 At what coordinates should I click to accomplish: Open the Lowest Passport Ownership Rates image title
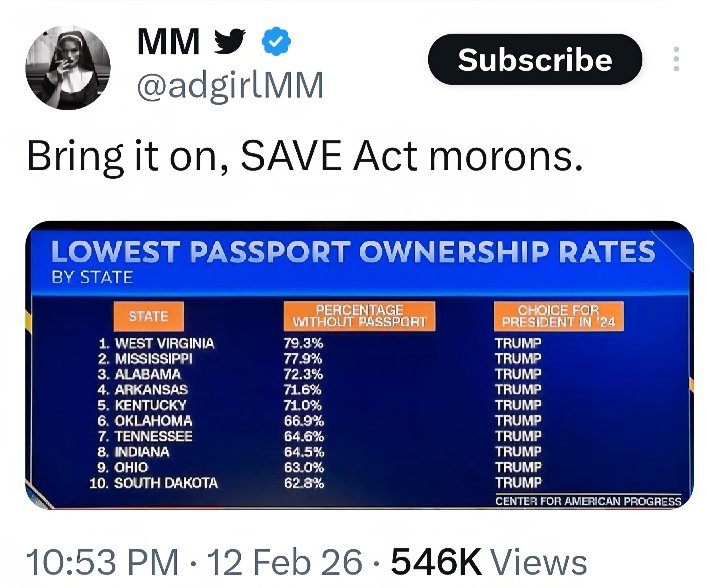tap(353, 252)
